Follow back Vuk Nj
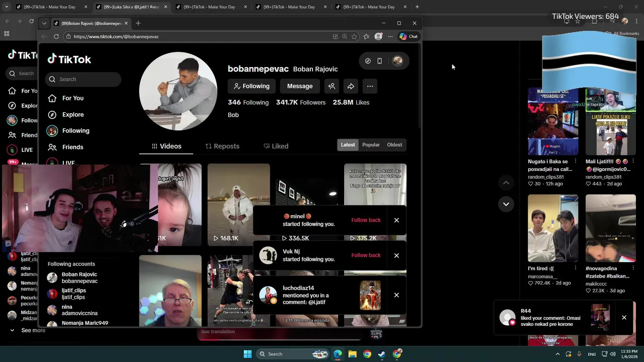This screenshot has width=644, height=362. pos(366,255)
